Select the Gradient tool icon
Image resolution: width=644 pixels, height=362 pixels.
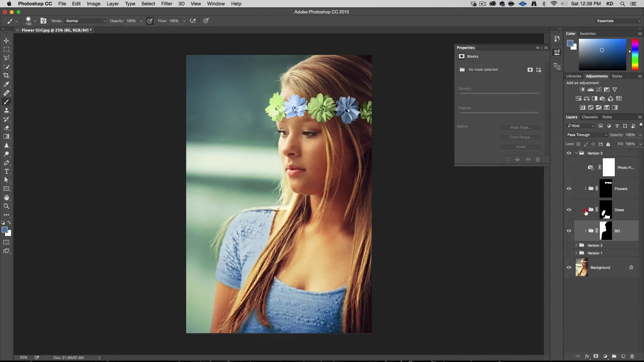pos(7,136)
